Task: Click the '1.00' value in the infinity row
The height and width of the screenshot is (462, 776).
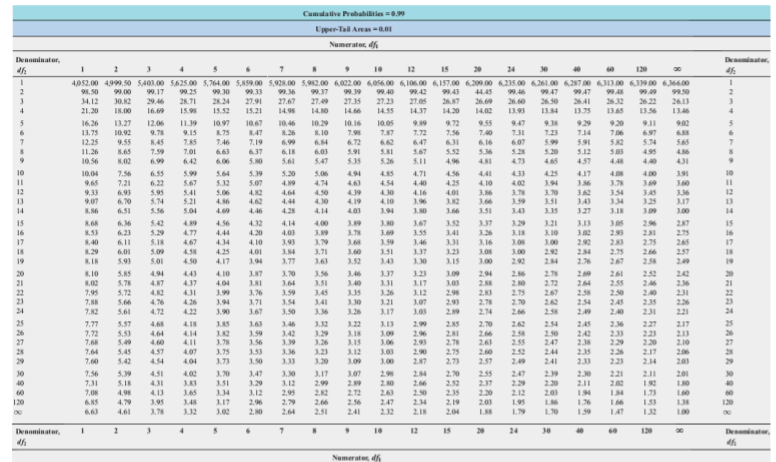Action: click(683, 412)
